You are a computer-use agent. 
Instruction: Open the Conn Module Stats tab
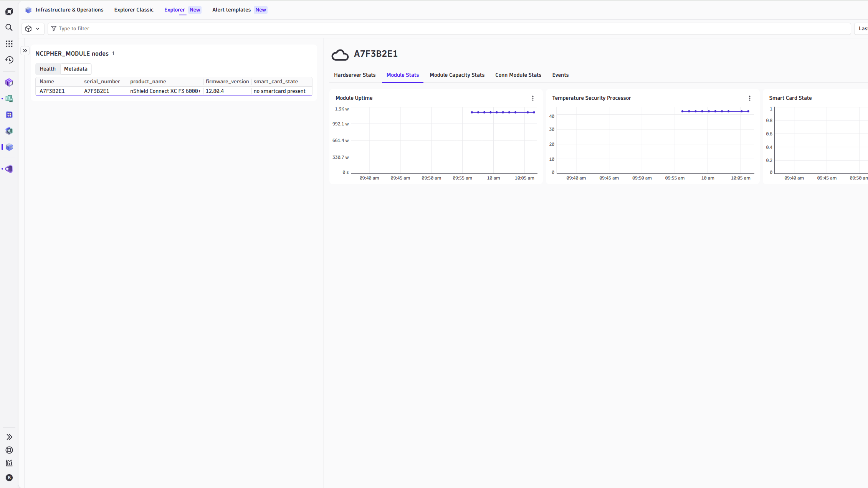pos(518,75)
